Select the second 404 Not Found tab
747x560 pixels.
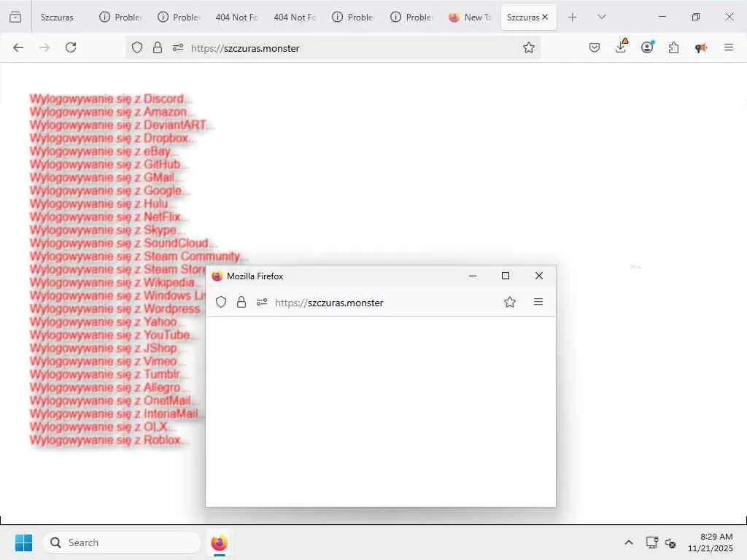point(295,17)
